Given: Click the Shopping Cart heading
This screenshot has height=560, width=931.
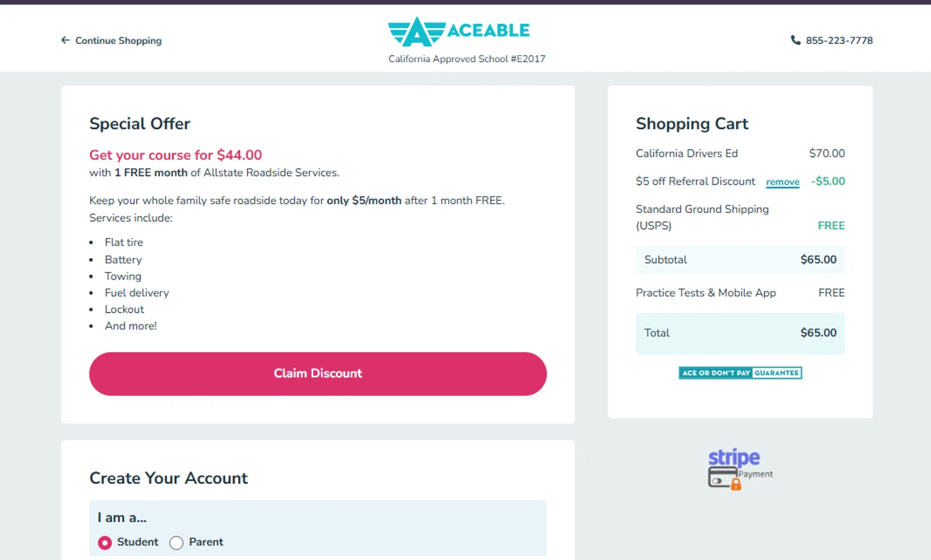Looking at the screenshot, I should [692, 124].
